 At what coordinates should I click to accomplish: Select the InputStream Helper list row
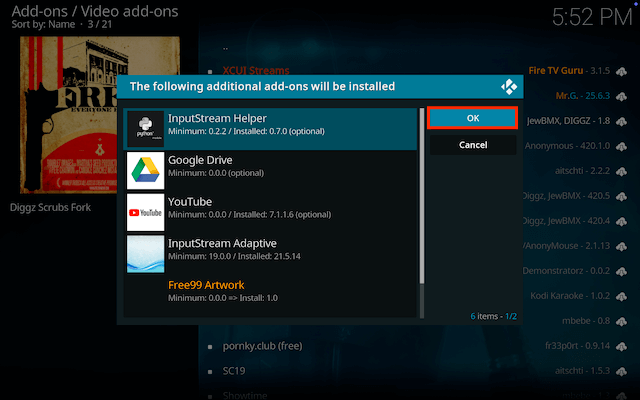tap(270, 129)
